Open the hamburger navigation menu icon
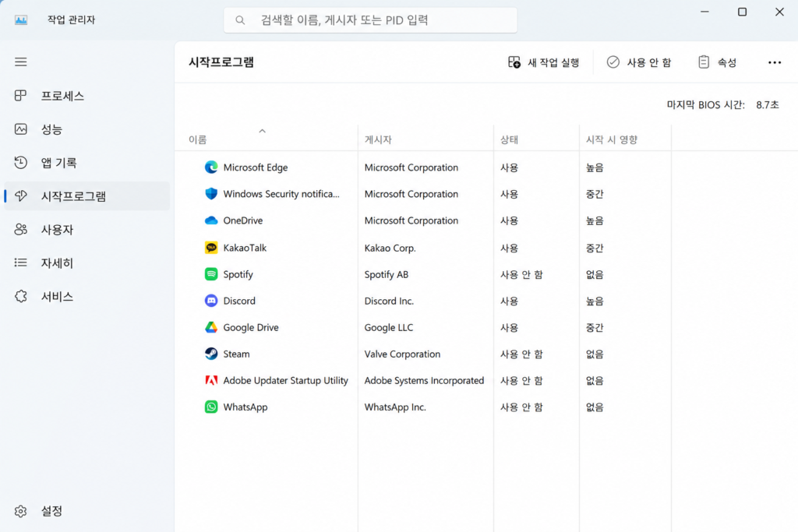The width and height of the screenshot is (798, 532). pyautogui.click(x=21, y=62)
